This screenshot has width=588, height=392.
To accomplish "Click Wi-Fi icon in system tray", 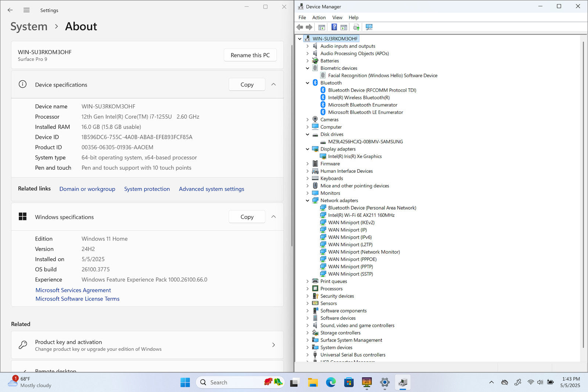I will click(531, 382).
